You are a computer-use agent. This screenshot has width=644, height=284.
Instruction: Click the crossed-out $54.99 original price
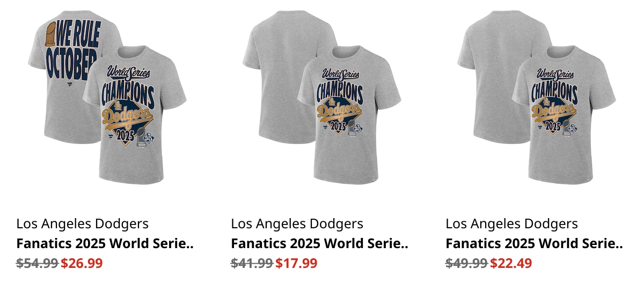point(37,263)
